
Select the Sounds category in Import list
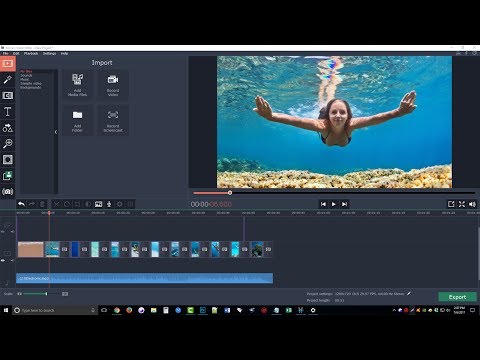pos(26,76)
